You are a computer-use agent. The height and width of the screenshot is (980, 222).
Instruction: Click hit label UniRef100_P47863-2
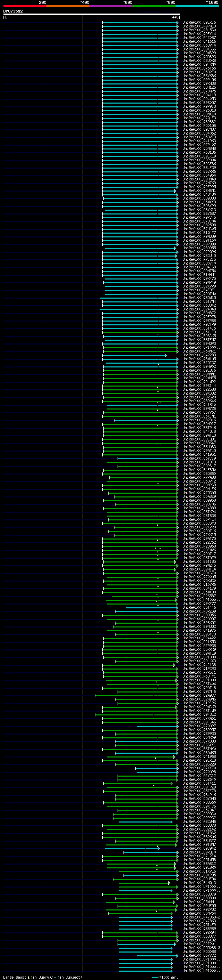pyautogui.click(x=201, y=918)
